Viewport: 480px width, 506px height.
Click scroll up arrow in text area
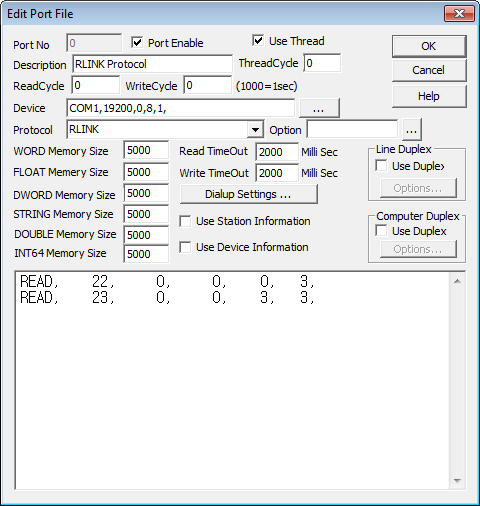pyautogui.click(x=457, y=281)
